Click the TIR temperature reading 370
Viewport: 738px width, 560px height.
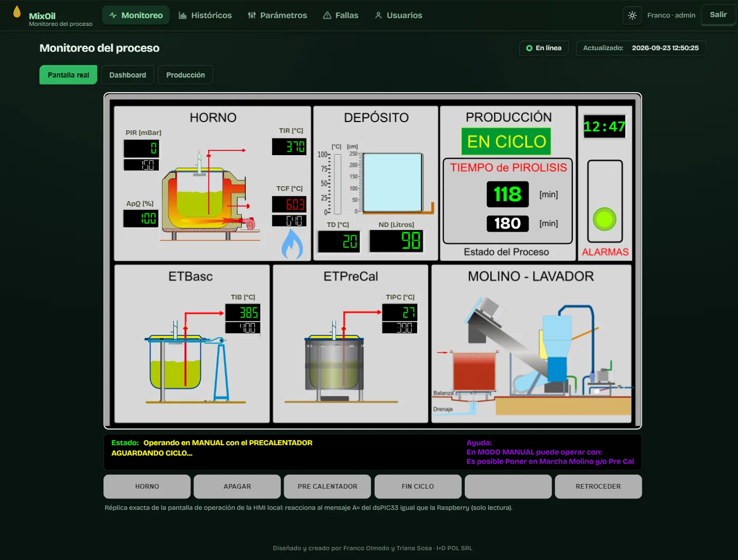click(x=289, y=147)
